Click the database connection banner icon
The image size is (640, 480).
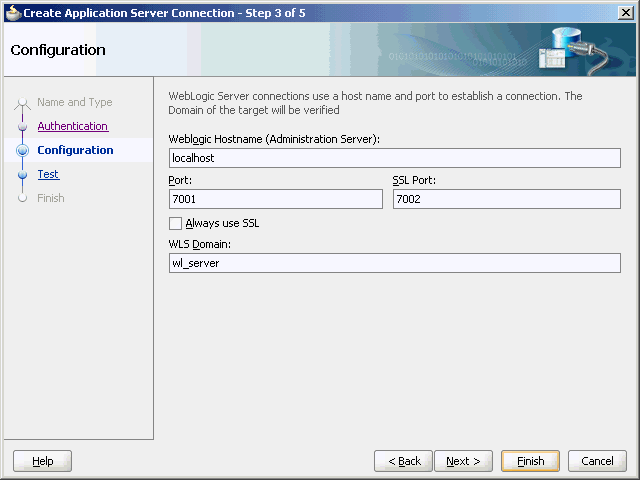[x=573, y=50]
